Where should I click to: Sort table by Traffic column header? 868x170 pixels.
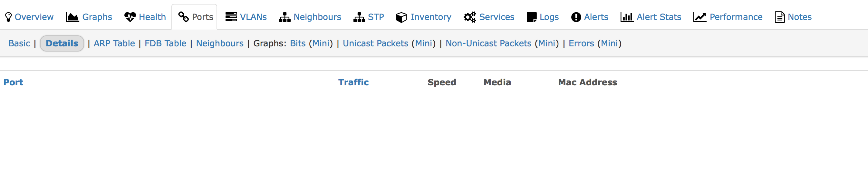pos(353,82)
